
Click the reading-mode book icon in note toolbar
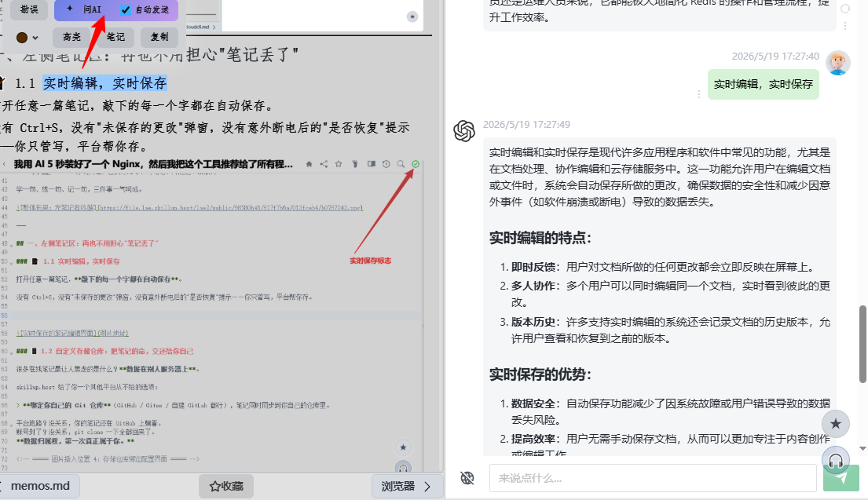point(371,164)
